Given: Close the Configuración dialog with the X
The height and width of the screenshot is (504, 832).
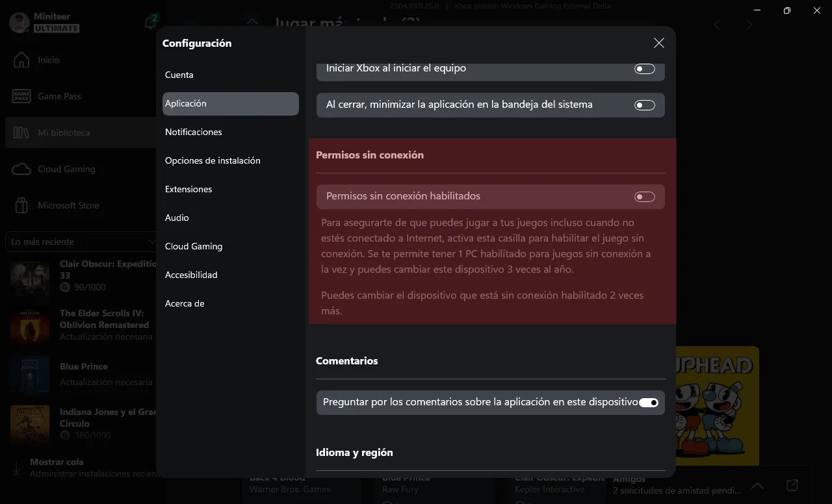Looking at the screenshot, I should (658, 43).
